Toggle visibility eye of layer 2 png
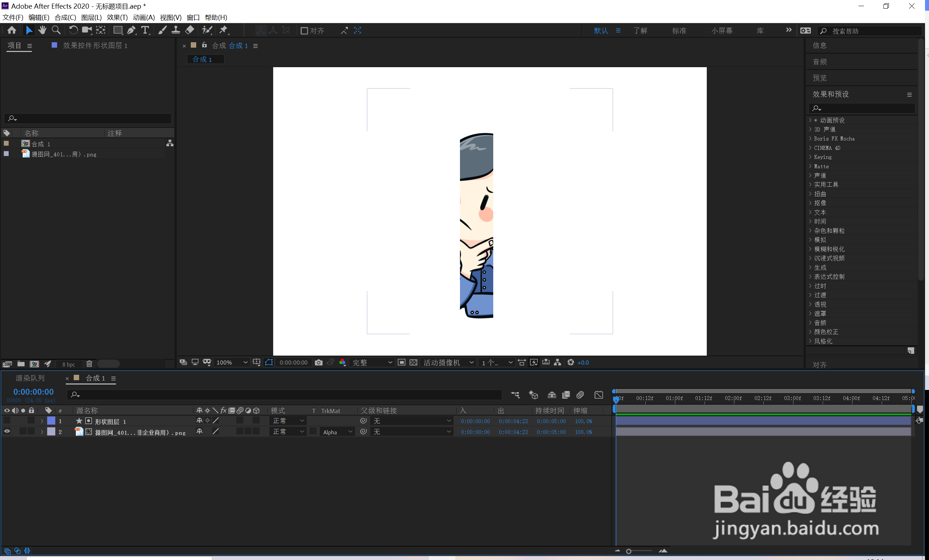 (7, 431)
